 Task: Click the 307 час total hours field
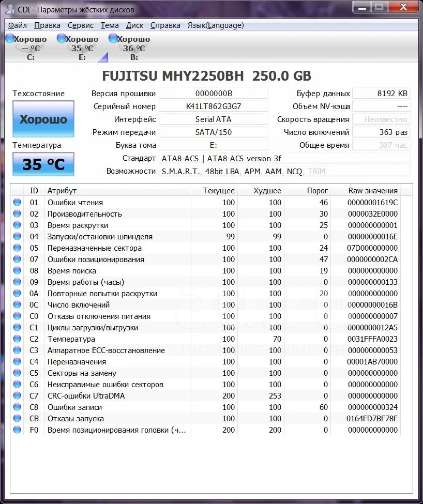tap(382, 145)
